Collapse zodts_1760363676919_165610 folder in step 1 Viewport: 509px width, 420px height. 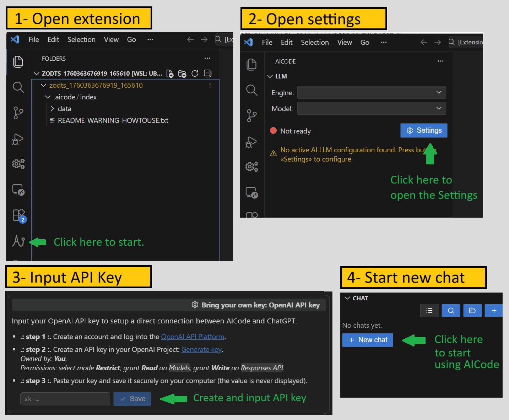pyautogui.click(x=44, y=85)
